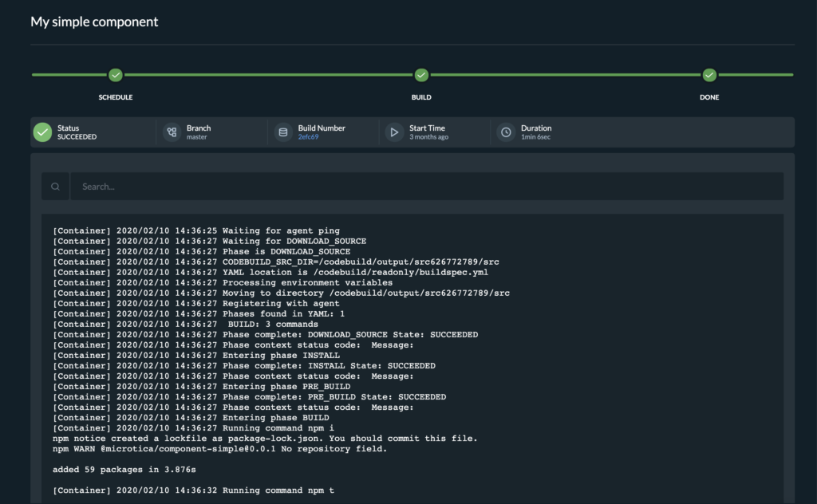The width and height of the screenshot is (817, 504).
Task: Click progress bar between BUILD and DONE
Action: [565, 75]
